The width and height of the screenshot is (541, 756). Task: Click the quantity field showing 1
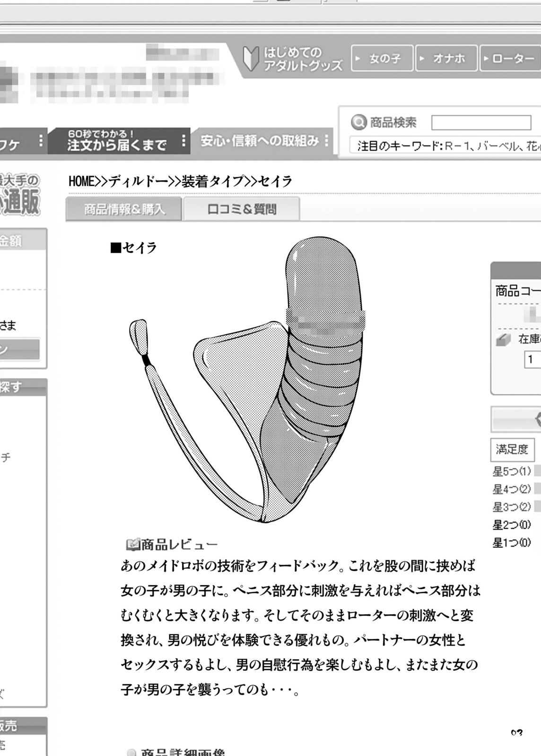[x=532, y=360]
